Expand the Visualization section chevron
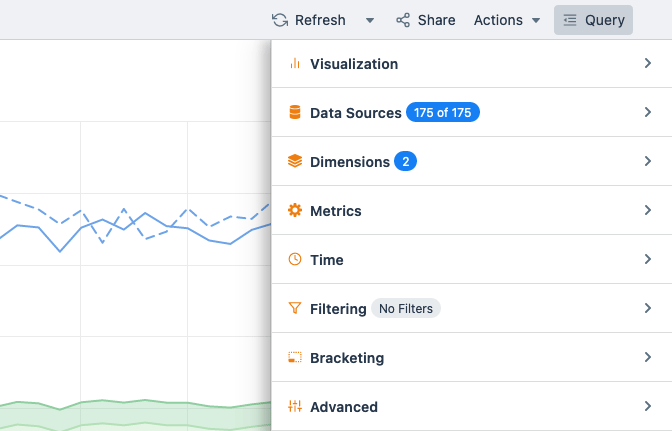Viewport: 672px width, 431px height. tap(648, 64)
